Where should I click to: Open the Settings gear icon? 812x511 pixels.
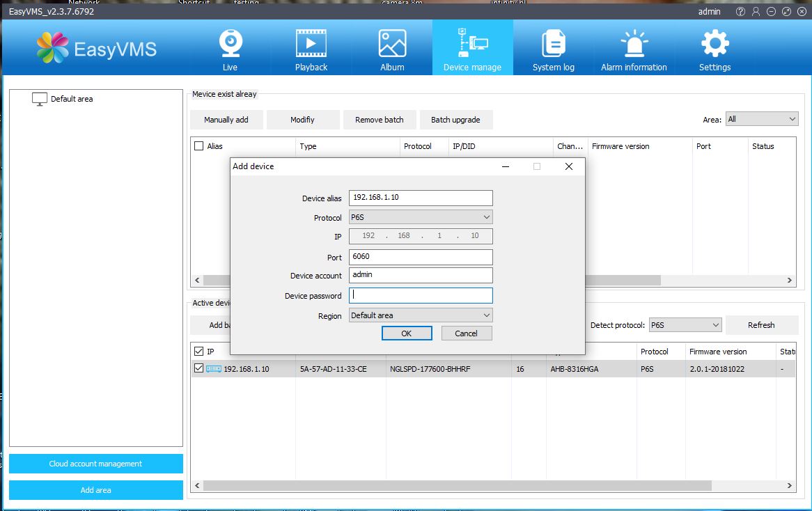click(x=715, y=43)
